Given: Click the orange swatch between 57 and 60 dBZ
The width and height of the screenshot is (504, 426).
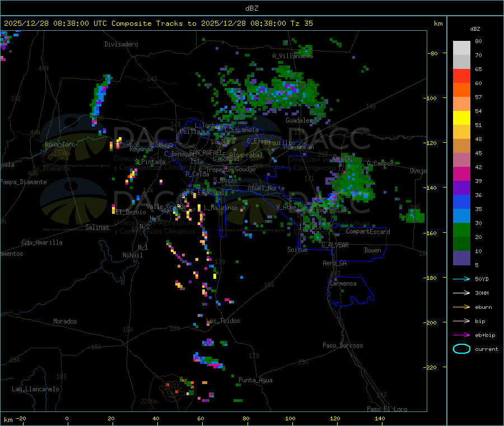Looking at the screenshot, I should pyautogui.click(x=461, y=90).
